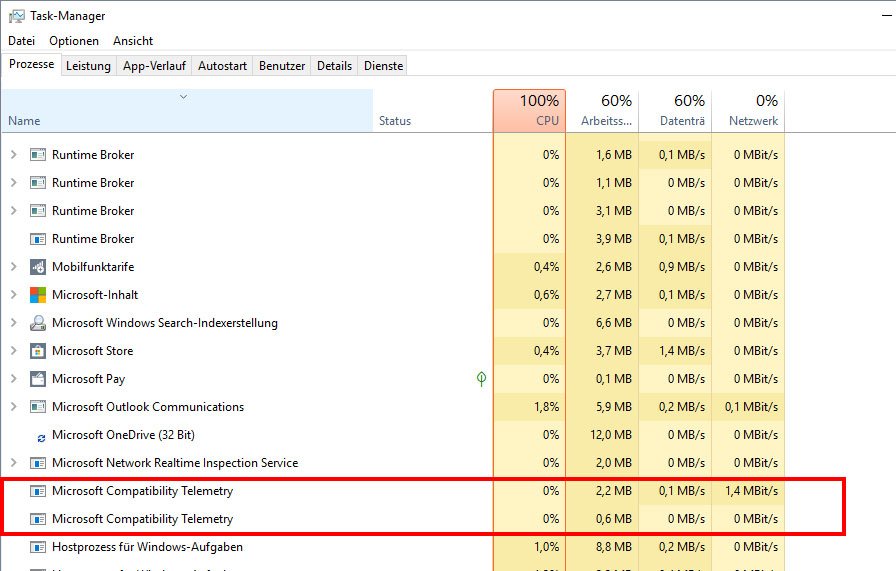
Task: Click the Task-Manager title bar icon
Action: tap(17, 16)
